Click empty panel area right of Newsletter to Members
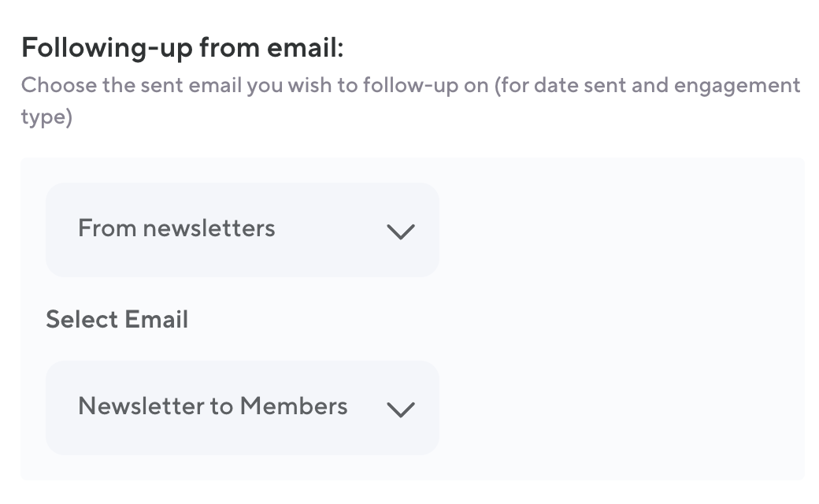 point(622,408)
